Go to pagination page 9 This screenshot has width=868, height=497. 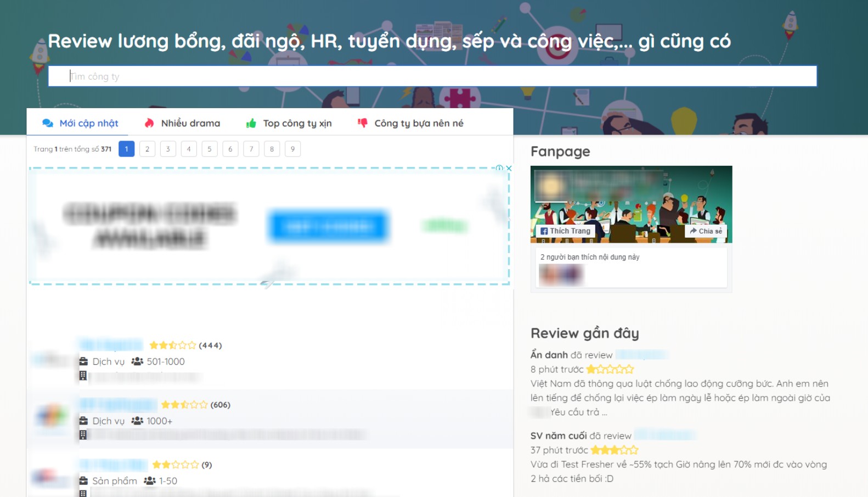[292, 149]
